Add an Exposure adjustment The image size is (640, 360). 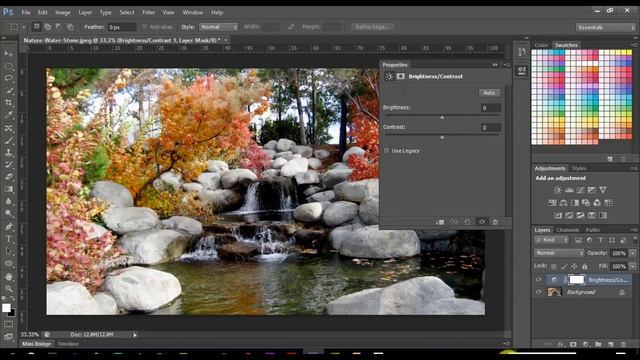click(591, 190)
